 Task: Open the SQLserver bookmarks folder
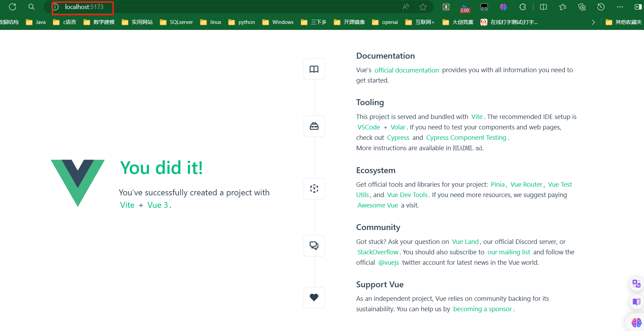[176, 22]
